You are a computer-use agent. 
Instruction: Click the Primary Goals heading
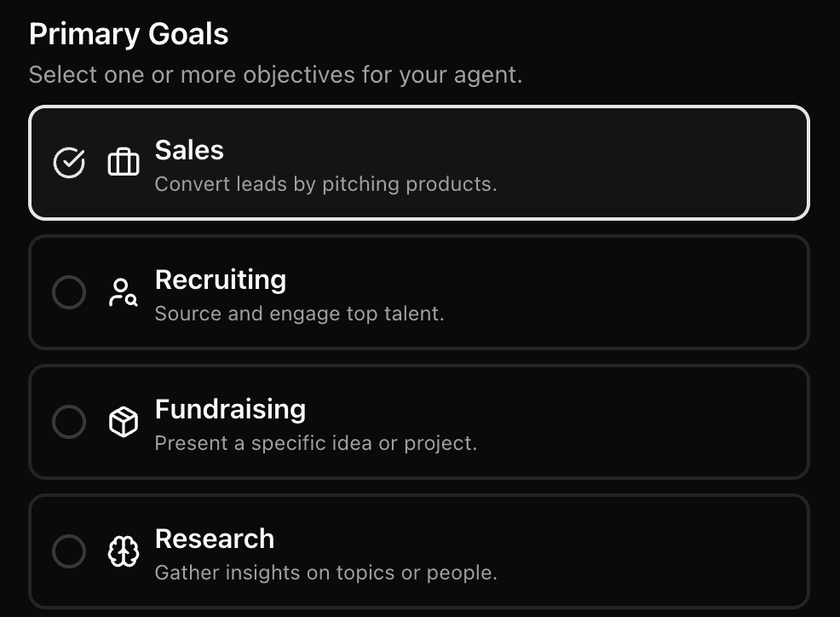click(x=129, y=34)
